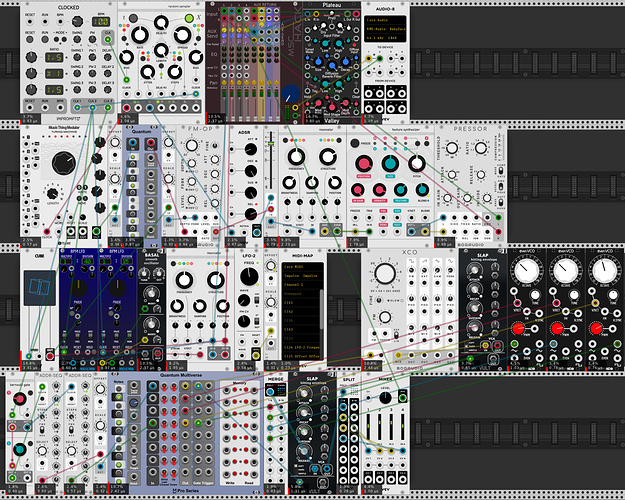Adjust the SPREAD knob on random sampler
625x500 pixels.
182,35
